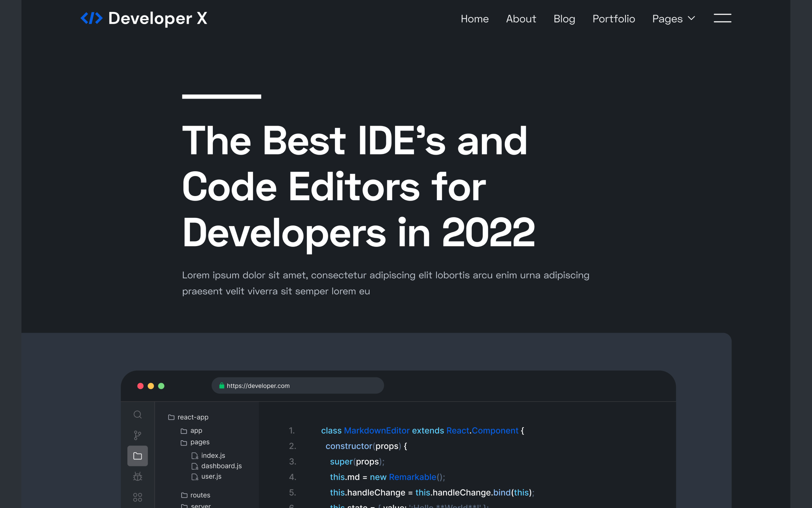This screenshot has width=812, height=508.
Task: Click the Developer X brand name
Action: [158, 18]
